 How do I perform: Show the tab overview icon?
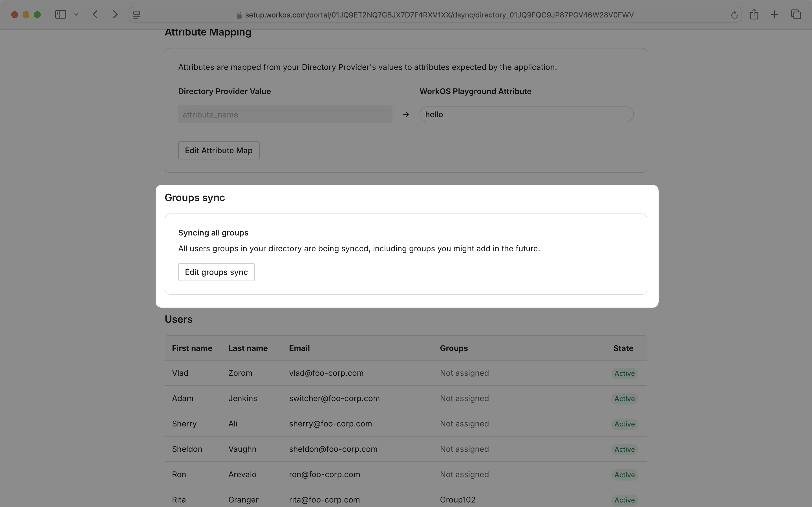click(x=796, y=14)
